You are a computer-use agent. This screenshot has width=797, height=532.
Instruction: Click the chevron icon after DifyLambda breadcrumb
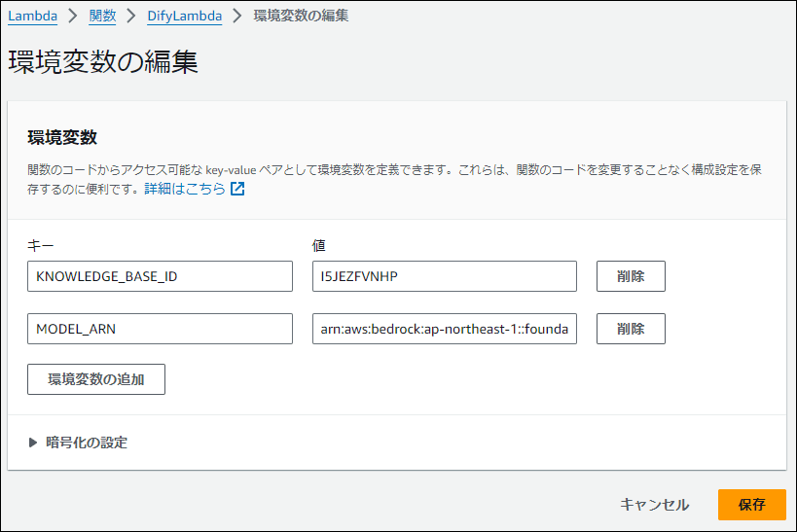pos(236,16)
